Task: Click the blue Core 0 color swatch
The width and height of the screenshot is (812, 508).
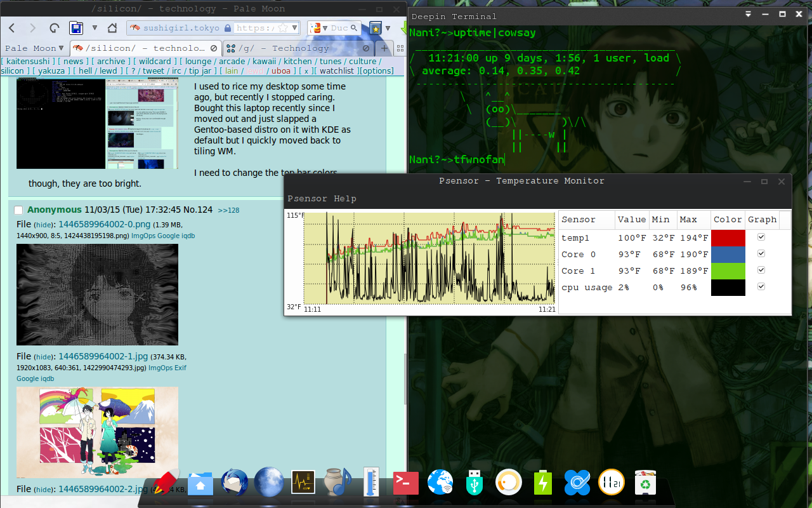Action: (x=728, y=254)
